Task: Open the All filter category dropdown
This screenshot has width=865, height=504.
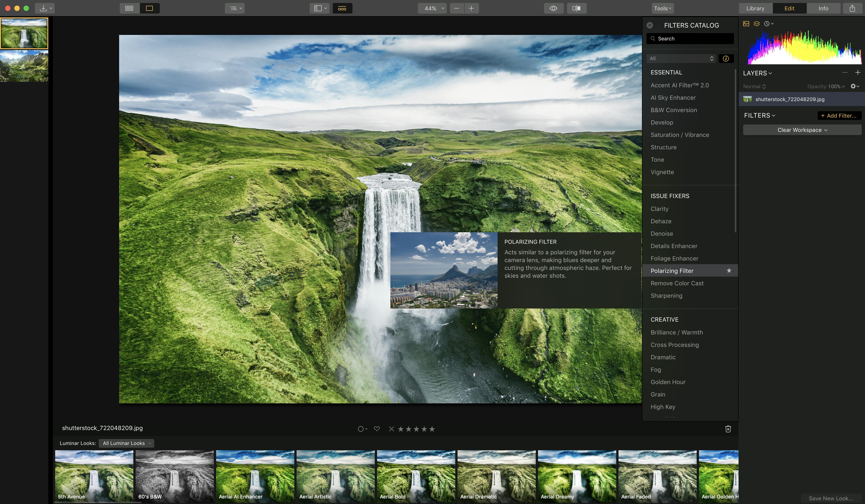Action: click(x=681, y=59)
